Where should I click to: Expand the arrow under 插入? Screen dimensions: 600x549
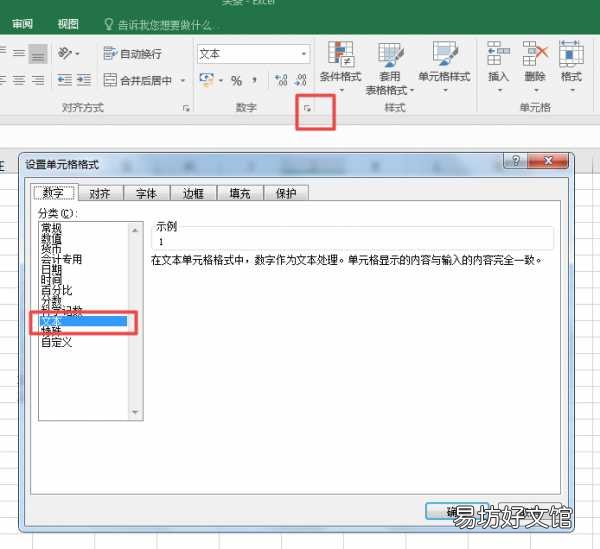(500, 90)
